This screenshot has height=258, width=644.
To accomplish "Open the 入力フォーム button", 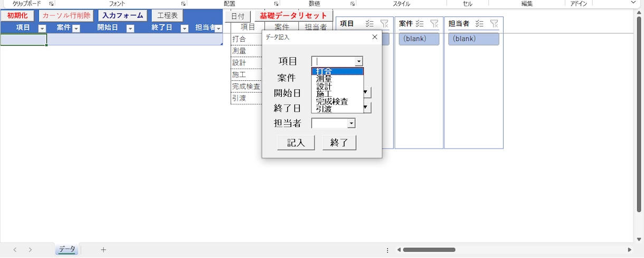I will pyautogui.click(x=123, y=16).
